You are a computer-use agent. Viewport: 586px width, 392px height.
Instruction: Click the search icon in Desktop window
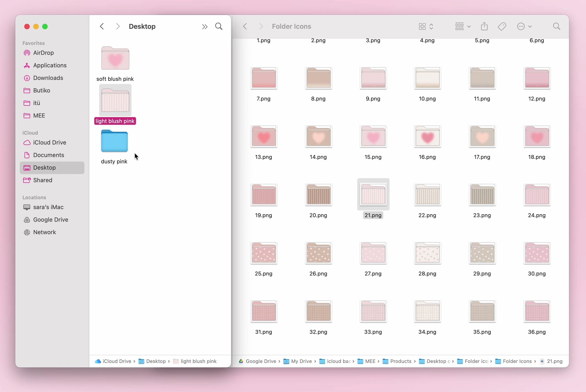219,26
